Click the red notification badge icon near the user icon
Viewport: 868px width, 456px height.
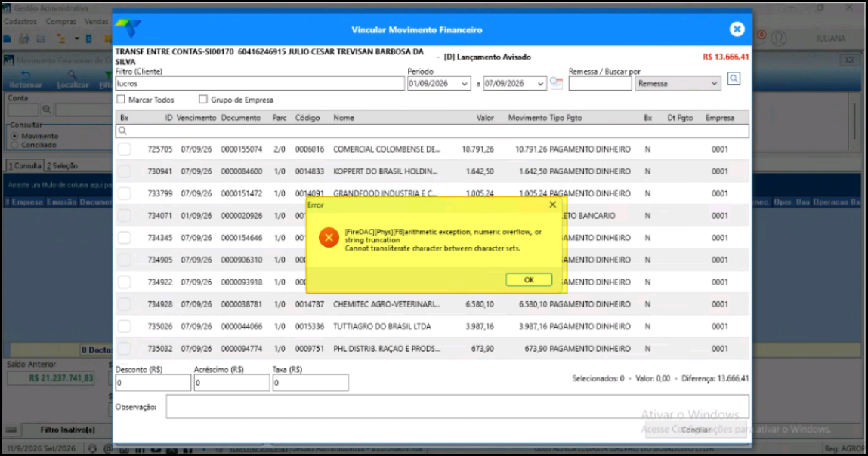761,35
